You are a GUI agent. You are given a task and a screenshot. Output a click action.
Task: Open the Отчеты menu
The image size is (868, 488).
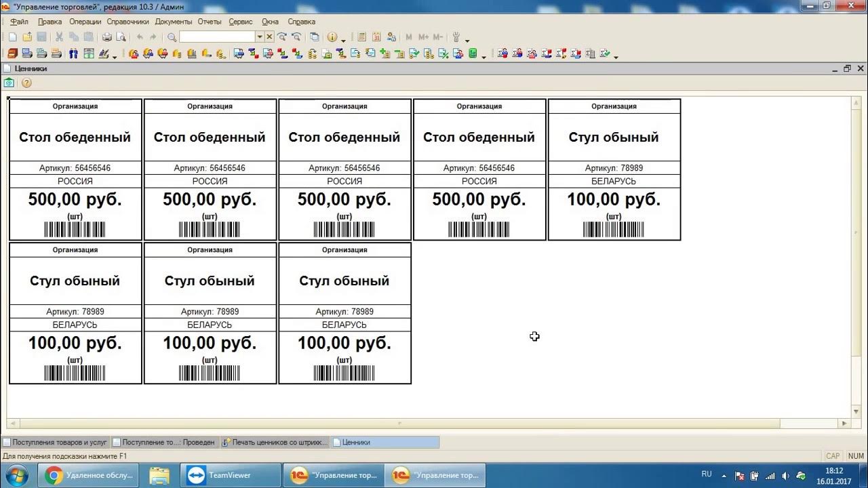pos(210,22)
